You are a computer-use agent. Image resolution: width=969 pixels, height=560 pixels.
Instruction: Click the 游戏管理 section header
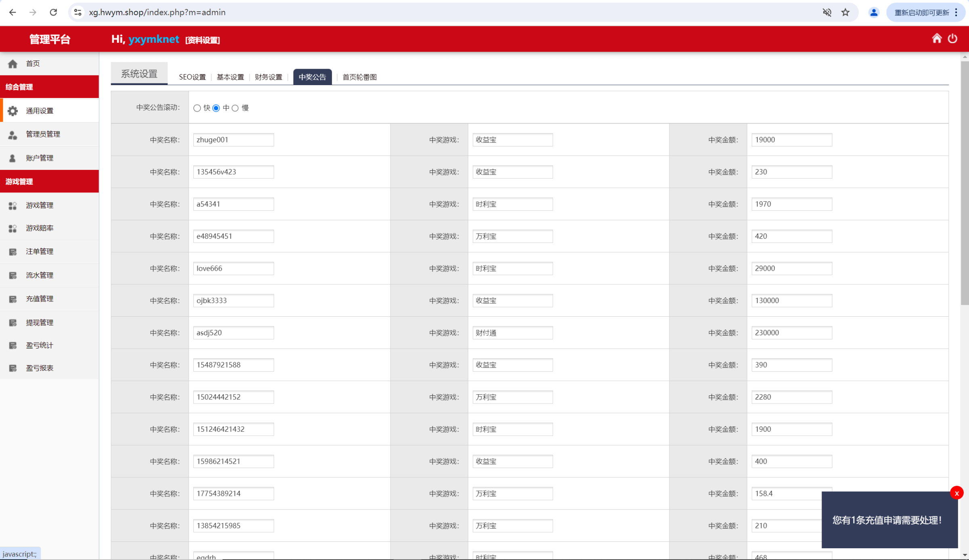click(x=49, y=182)
